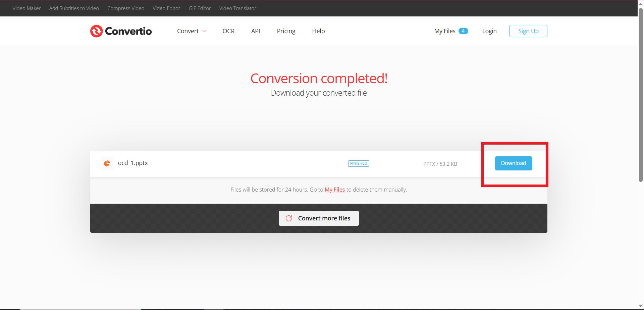
Task: Open the Video Editor link
Action: pyautogui.click(x=166, y=8)
